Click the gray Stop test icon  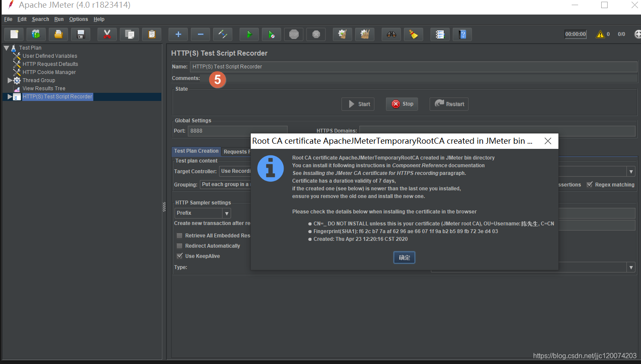[x=294, y=34]
